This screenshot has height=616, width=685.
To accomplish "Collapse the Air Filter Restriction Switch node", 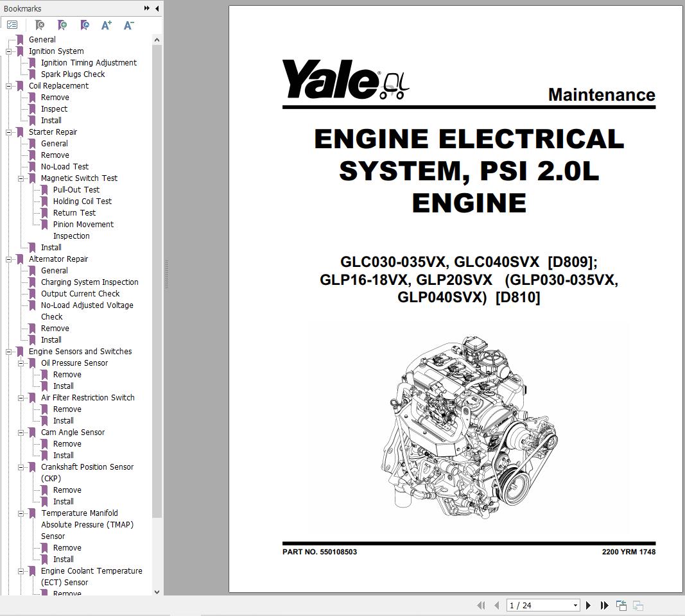I will (21, 398).
